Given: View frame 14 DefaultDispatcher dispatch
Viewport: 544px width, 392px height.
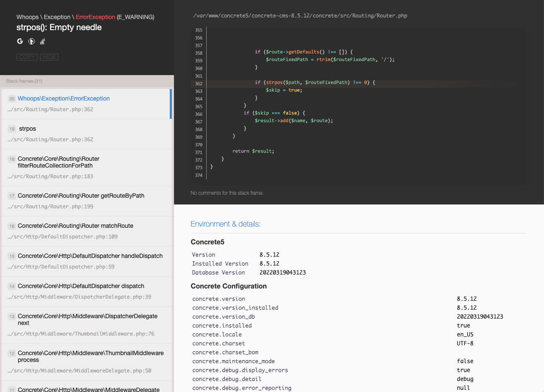Looking at the screenshot, I should [x=87, y=291].
